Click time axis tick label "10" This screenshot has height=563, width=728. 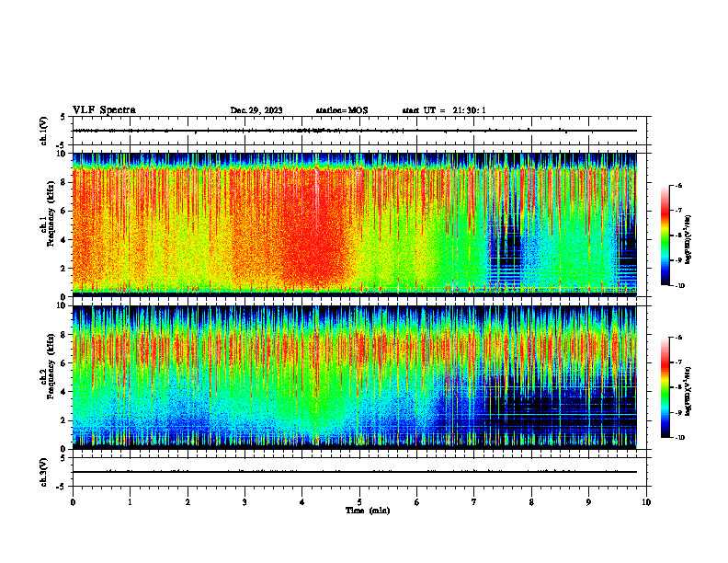[646, 502]
